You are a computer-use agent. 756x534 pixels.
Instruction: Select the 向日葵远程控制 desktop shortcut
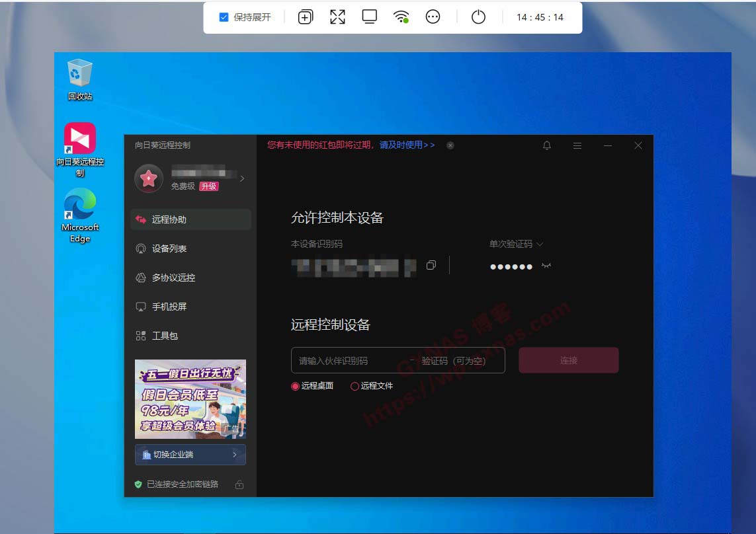point(80,149)
